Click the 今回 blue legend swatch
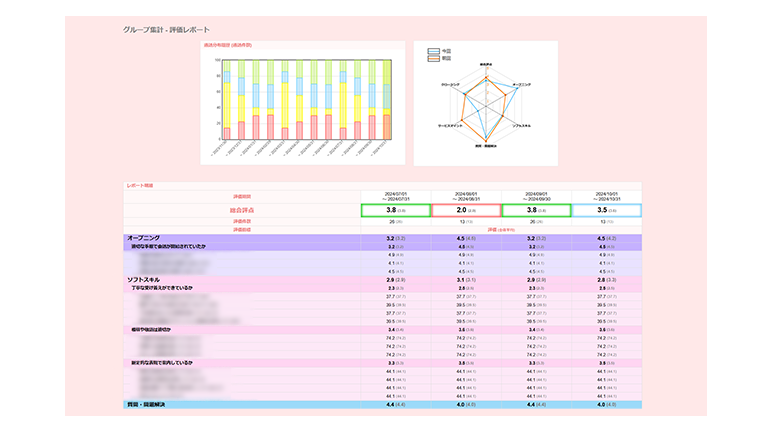 (x=433, y=50)
